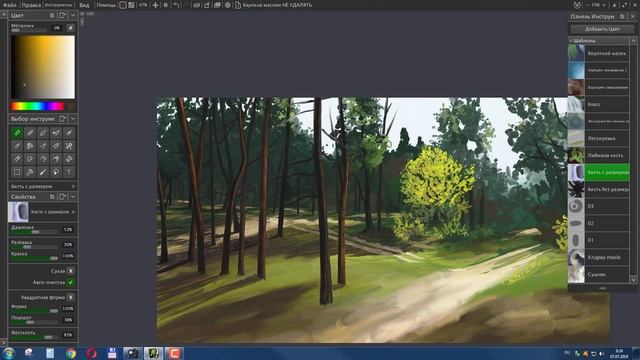This screenshot has width=640, height=360.
Task: Click the Добавить Цвет button
Action: 602,29
